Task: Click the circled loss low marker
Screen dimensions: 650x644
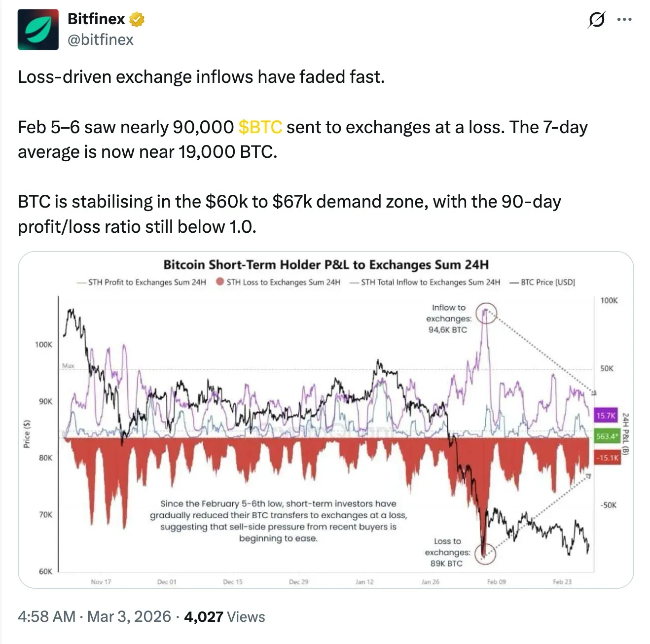Action: [485, 553]
